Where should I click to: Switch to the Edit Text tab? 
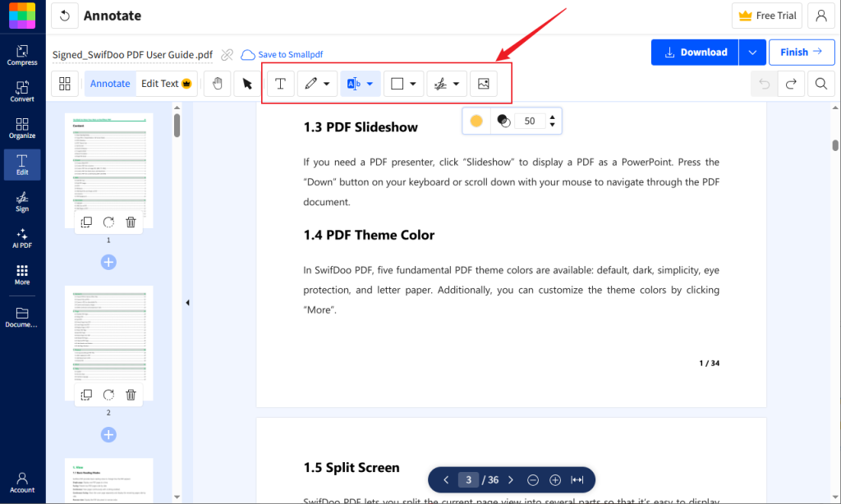coord(161,83)
